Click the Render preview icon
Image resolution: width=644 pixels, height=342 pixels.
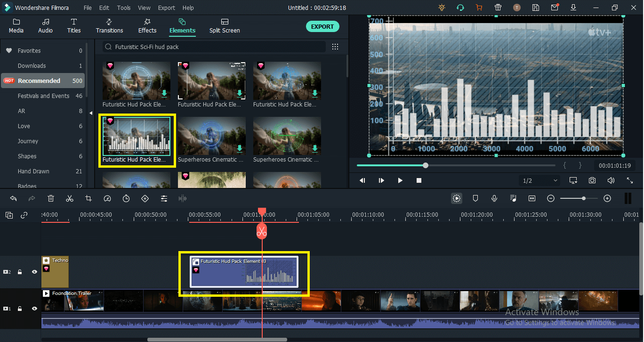[457, 198]
